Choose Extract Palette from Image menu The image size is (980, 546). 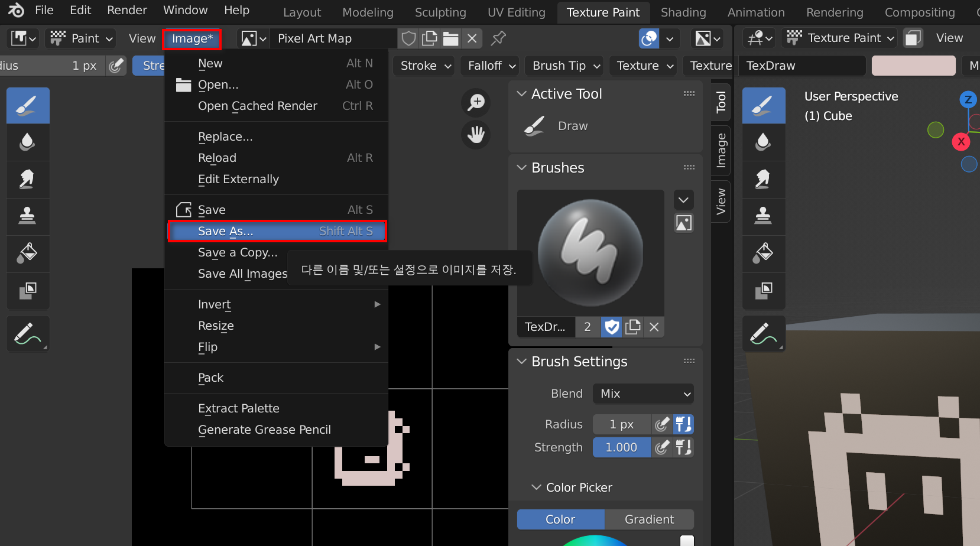coord(276,408)
